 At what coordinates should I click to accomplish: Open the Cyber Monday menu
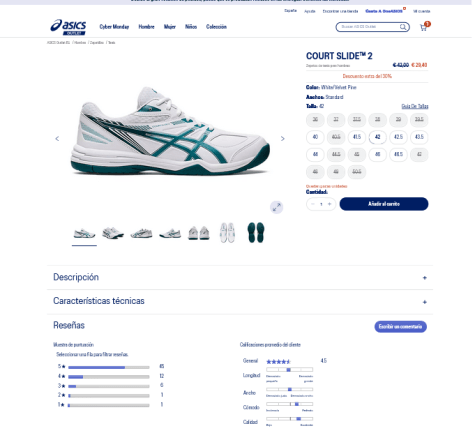tap(114, 27)
